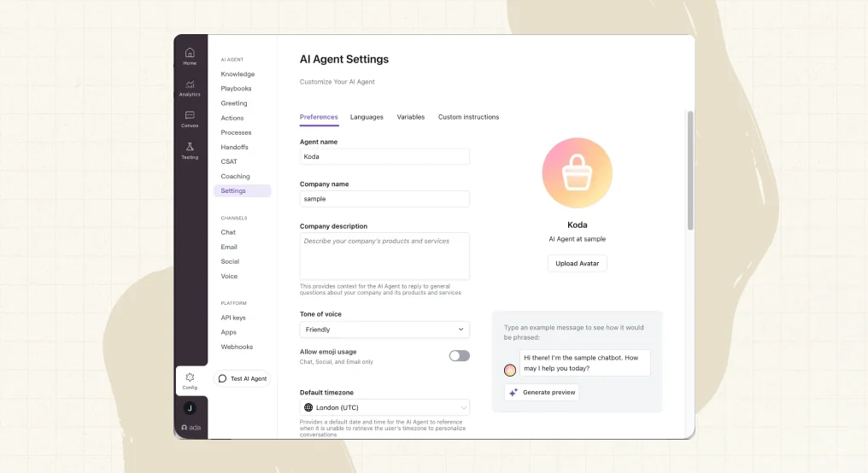Open the Default timezone dropdown
This screenshot has width=868, height=473.
384,408
